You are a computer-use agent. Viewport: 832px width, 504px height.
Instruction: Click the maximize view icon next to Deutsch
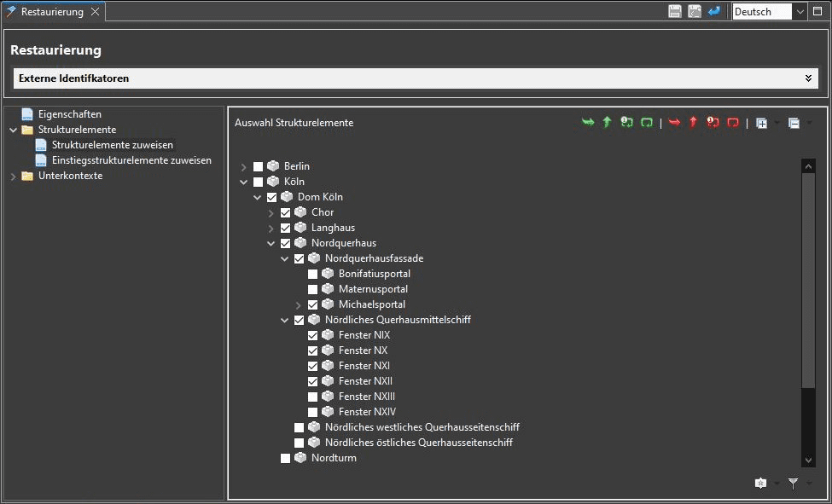coord(817,11)
